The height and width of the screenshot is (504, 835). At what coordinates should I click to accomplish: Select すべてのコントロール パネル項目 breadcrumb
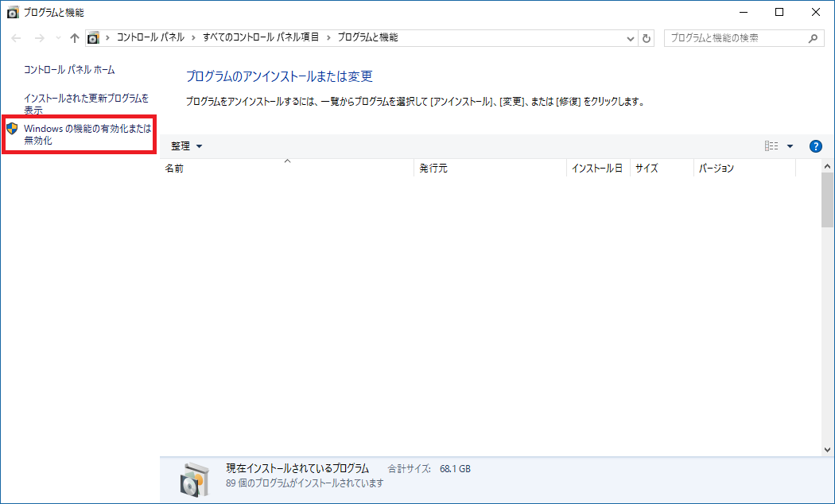click(x=260, y=38)
